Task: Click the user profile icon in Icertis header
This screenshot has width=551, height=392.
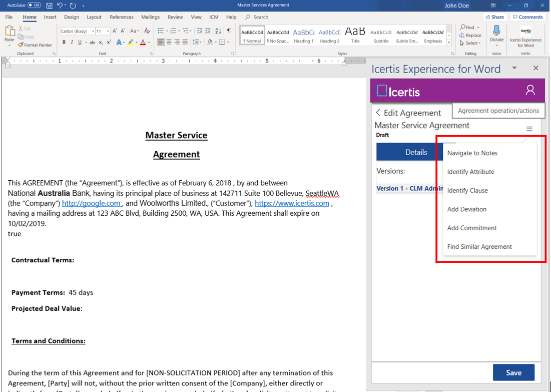Action: coord(530,90)
